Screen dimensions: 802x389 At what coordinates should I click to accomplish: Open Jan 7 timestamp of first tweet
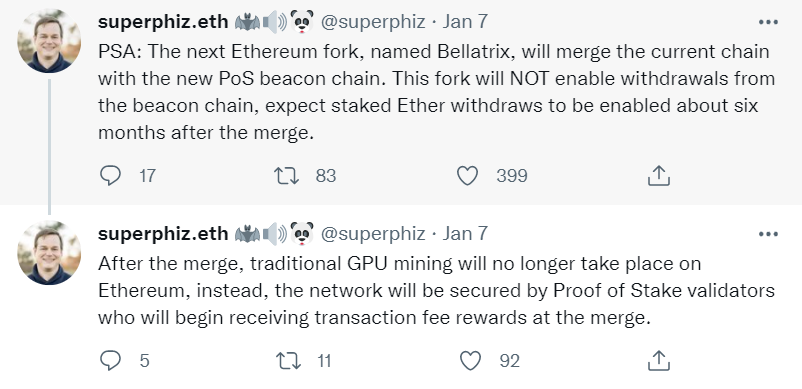[x=465, y=21]
